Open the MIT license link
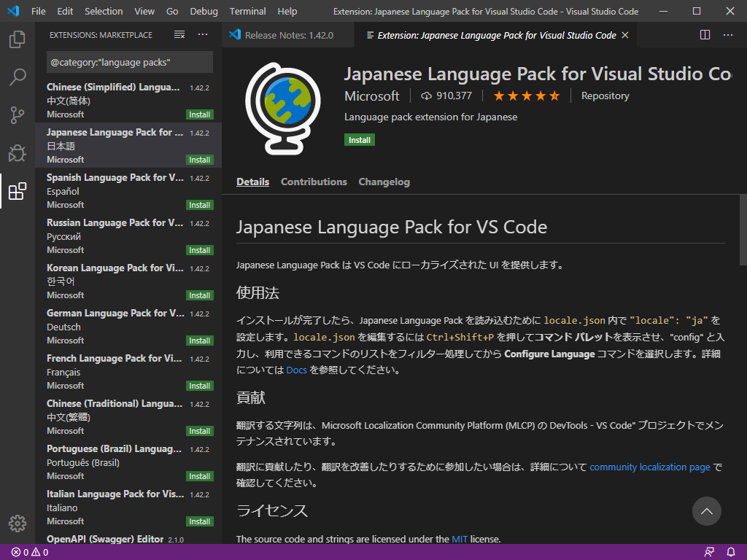This screenshot has height=560, width=747. (460, 539)
